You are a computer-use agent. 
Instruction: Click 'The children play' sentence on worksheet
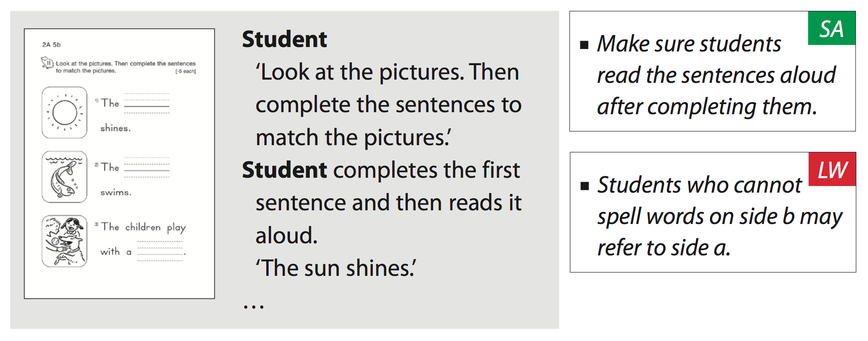coord(143,228)
